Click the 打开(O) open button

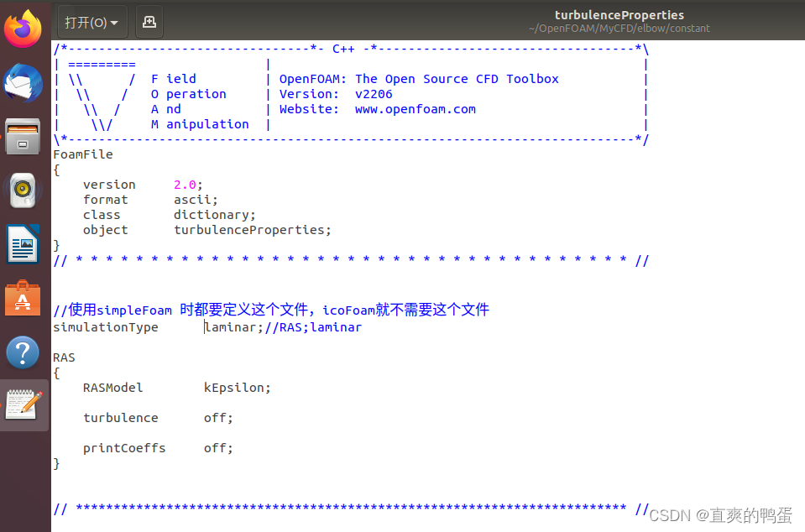(83, 23)
